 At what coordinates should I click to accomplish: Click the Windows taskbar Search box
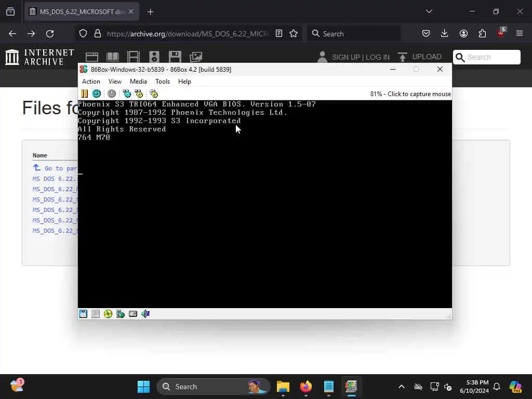214,387
